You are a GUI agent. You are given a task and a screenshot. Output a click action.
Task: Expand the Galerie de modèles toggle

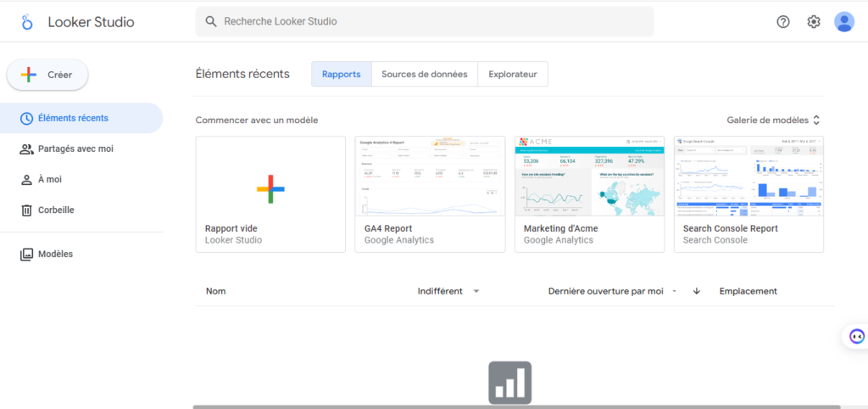pyautogui.click(x=773, y=120)
